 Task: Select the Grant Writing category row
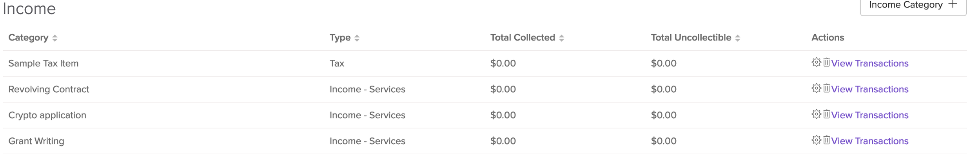485,141
